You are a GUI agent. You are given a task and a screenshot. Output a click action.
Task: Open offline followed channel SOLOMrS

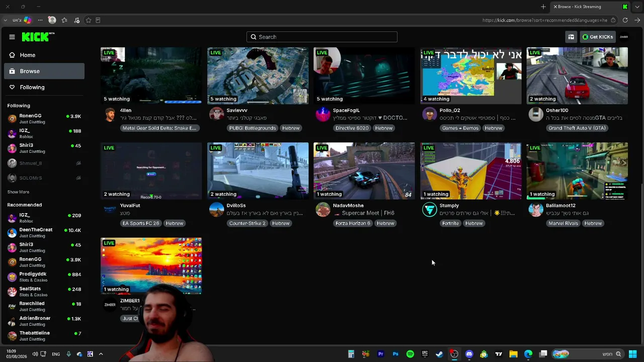44,177
